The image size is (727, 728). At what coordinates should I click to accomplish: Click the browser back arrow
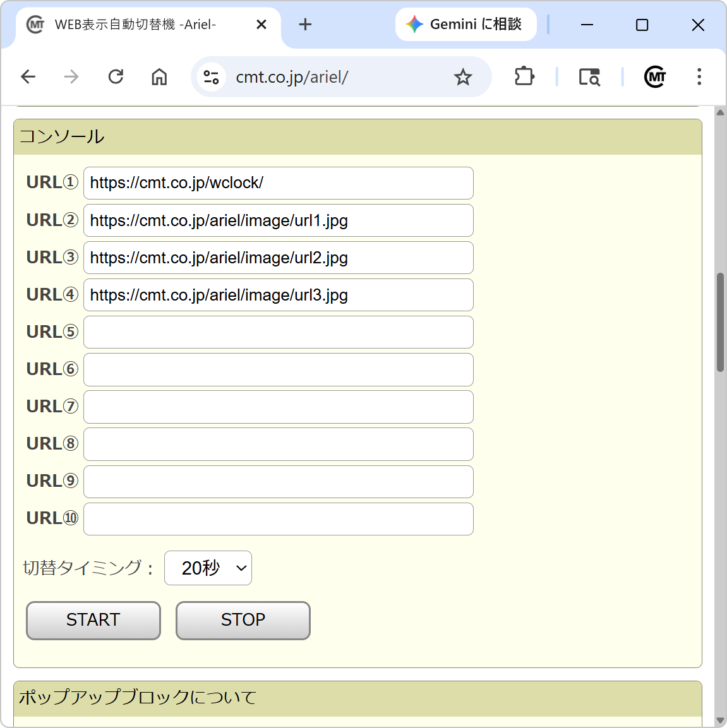(x=28, y=77)
